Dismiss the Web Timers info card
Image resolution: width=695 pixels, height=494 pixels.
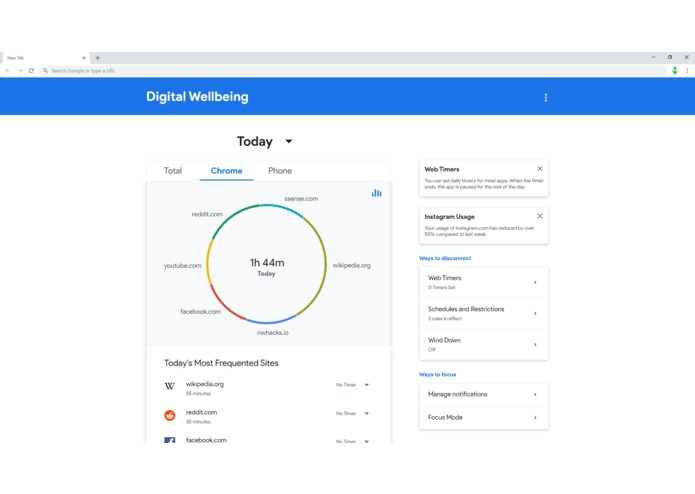coord(540,168)
